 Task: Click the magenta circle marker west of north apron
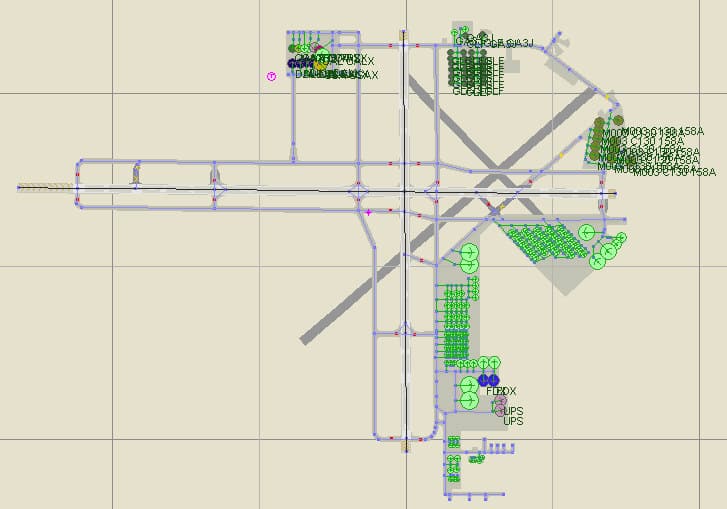point(271,76)
